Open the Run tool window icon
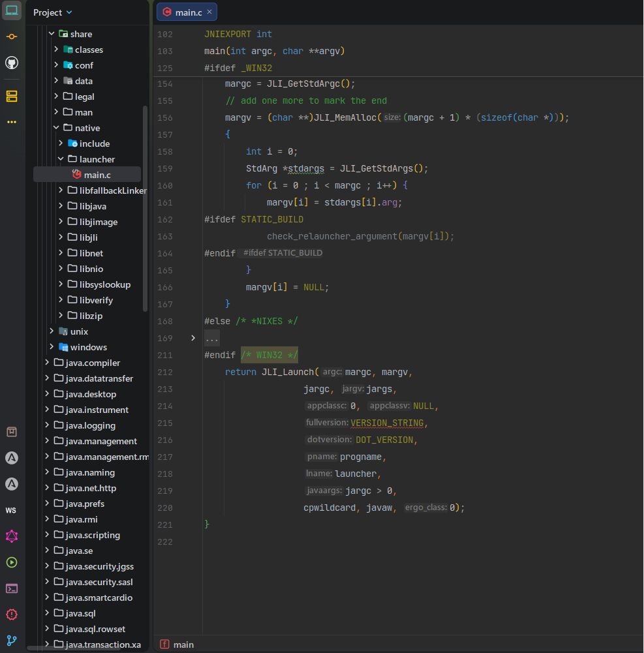Image resolution: width=644 pixels, height=653 pixels. coord(12,562)
